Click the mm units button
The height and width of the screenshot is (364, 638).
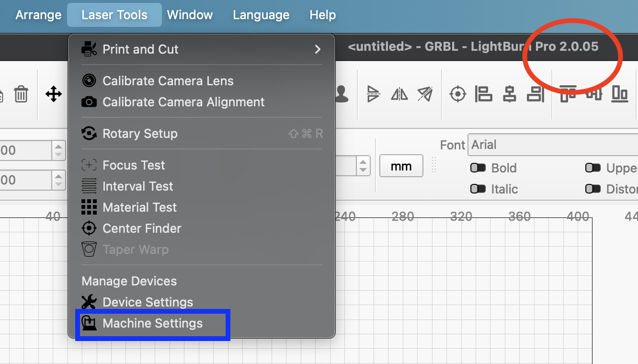pos(401,166)
